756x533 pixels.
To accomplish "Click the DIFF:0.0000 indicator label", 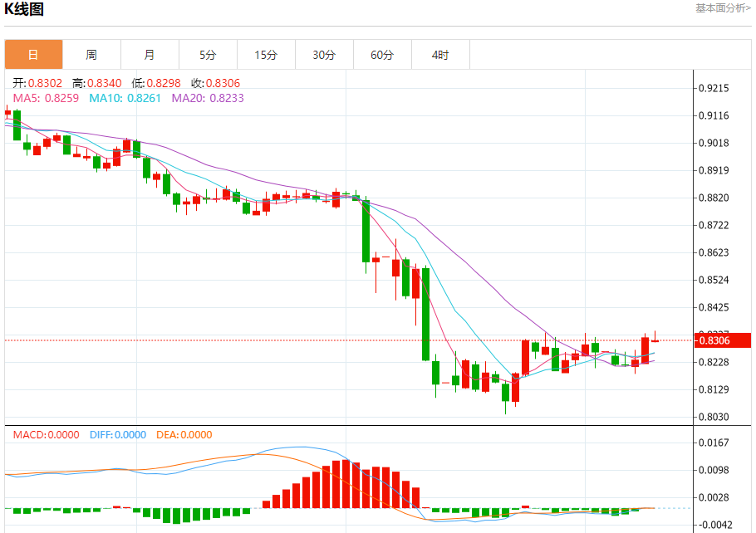I will point(118,435).
